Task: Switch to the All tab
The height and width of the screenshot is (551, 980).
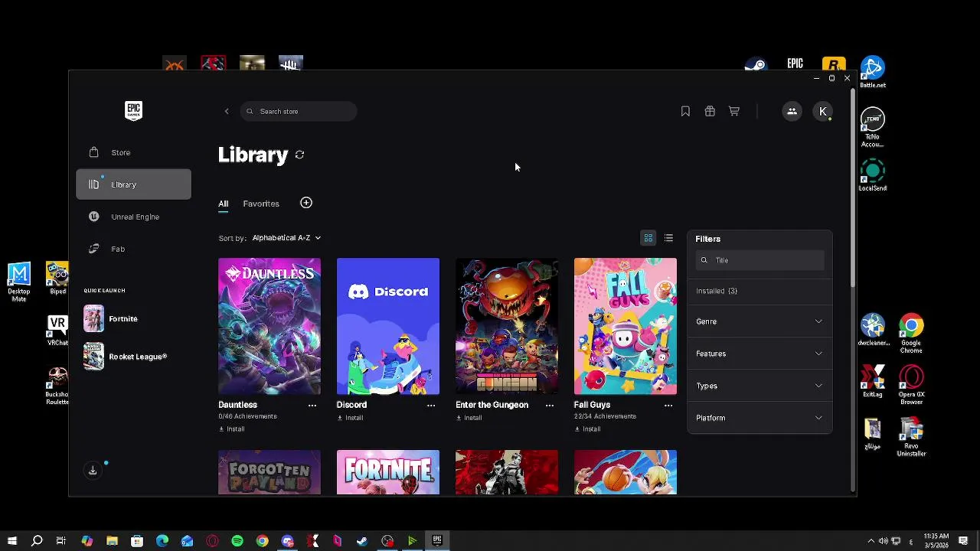Action: [x=223, y=204]
